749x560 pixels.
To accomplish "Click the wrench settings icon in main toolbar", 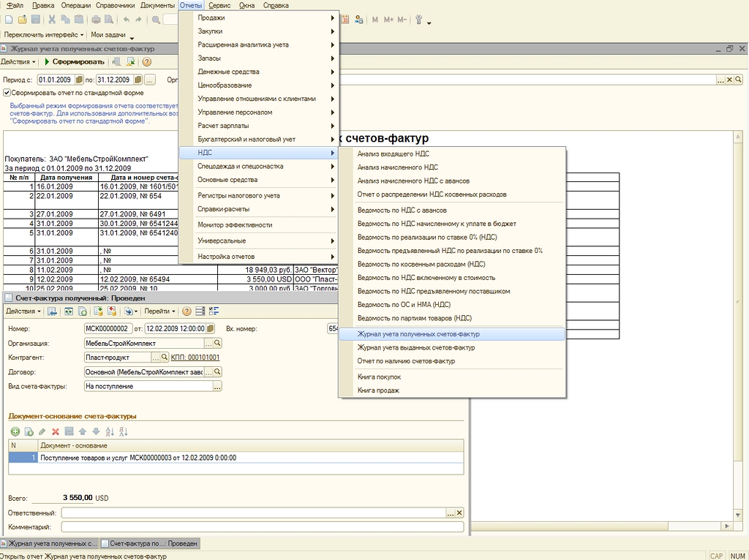I will click(x=418, y=20).
